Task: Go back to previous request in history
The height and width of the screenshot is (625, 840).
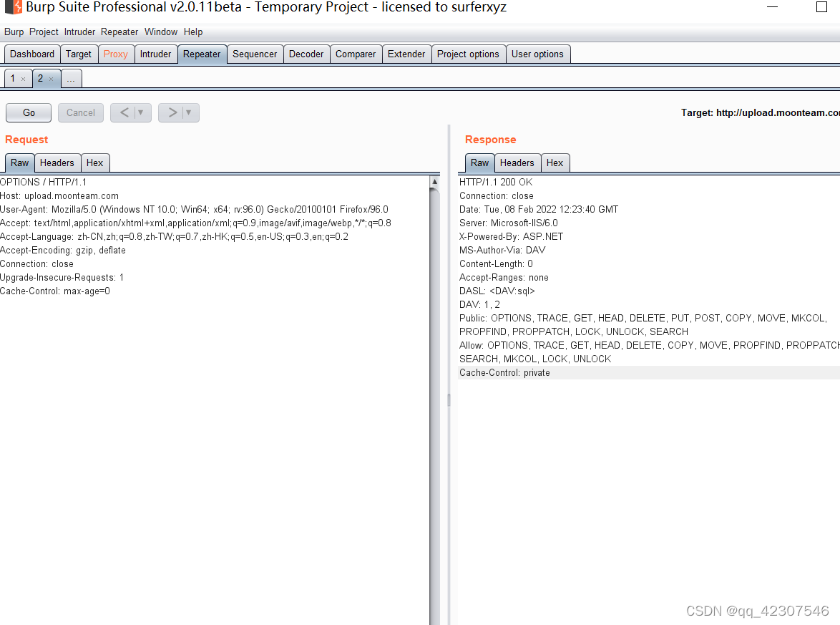Action: (124, 112)
